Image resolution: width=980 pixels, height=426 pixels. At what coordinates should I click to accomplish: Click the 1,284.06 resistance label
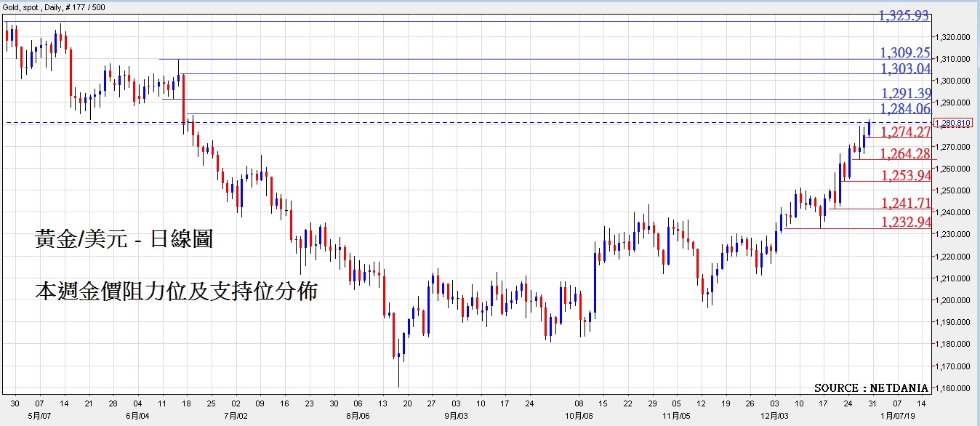[904, 109]
